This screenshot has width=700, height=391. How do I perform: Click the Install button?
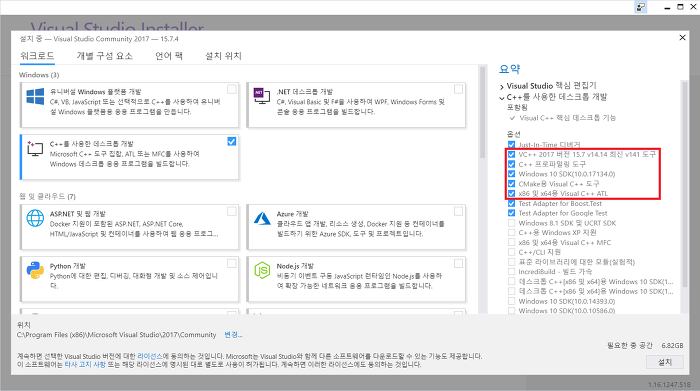pyautogui.click(x=665, y=362)
